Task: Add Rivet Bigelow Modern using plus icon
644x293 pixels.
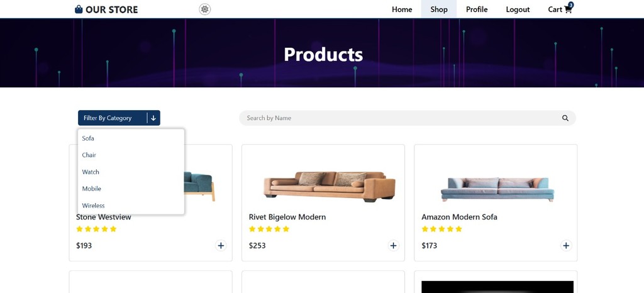Action: [x=393, y=246]
